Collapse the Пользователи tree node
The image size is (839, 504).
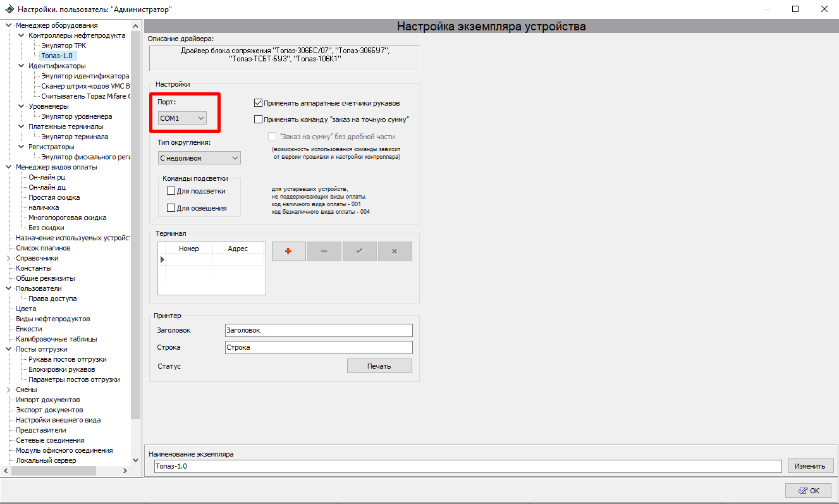pos(8,288)
